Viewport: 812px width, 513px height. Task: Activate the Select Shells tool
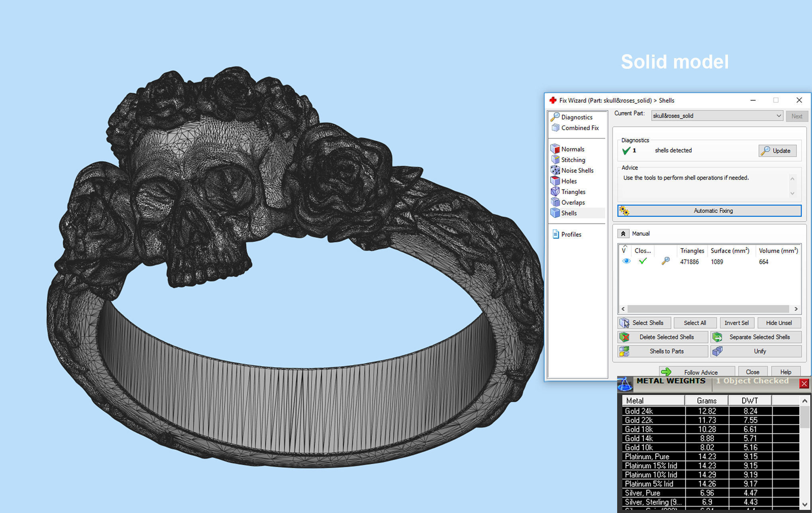(x=644, y=323)
